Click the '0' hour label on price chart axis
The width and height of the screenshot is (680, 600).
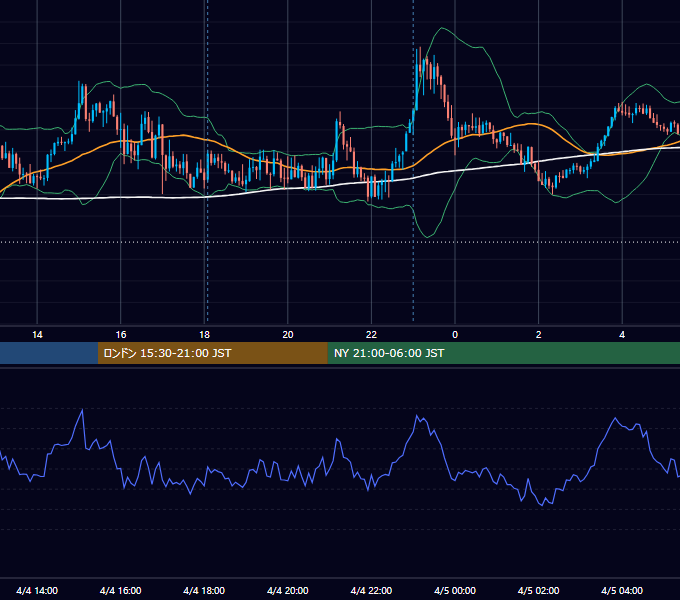455,335
